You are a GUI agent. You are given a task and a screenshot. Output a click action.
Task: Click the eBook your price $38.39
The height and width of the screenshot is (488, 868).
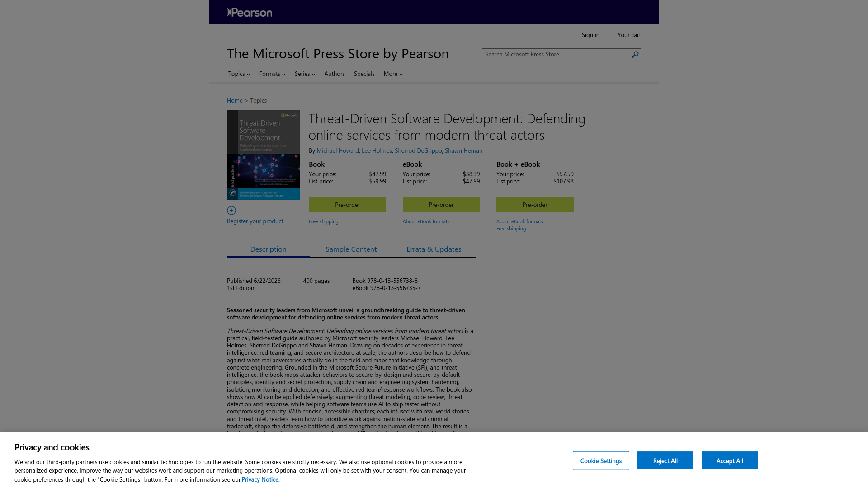[x=471, y=174]
